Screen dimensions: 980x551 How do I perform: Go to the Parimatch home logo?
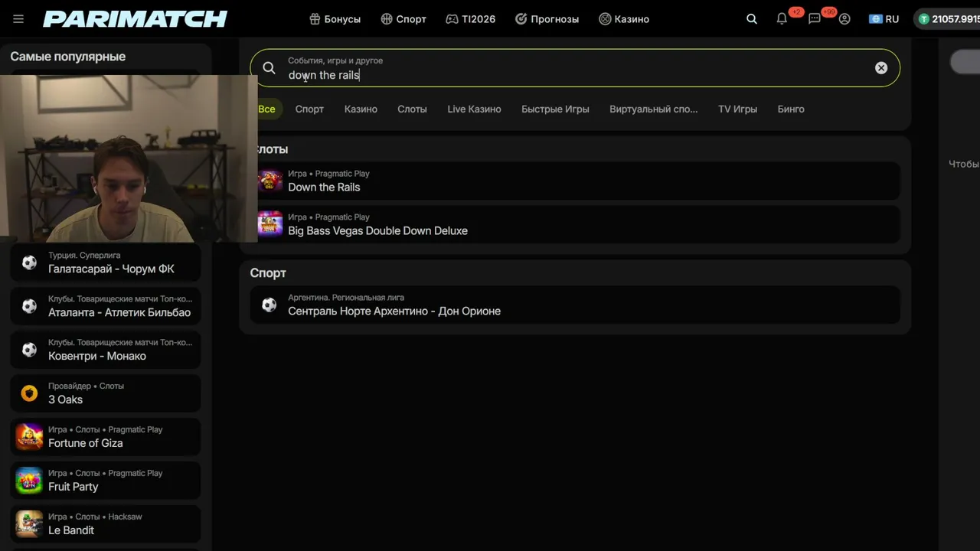point(136,19)
